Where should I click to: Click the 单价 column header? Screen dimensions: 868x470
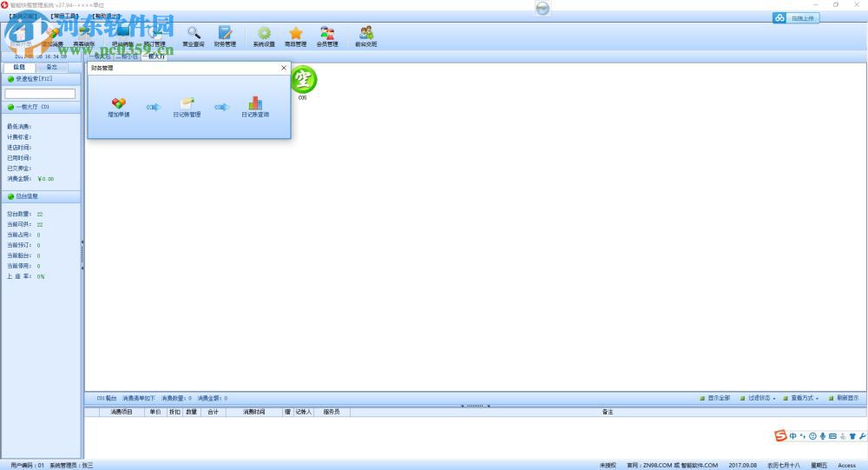point(155,412)
